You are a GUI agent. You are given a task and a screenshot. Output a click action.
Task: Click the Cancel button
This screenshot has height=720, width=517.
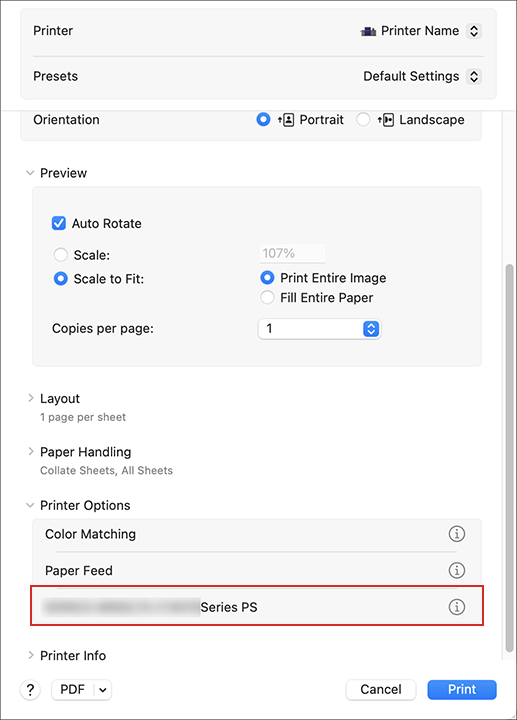pos(381,689)
